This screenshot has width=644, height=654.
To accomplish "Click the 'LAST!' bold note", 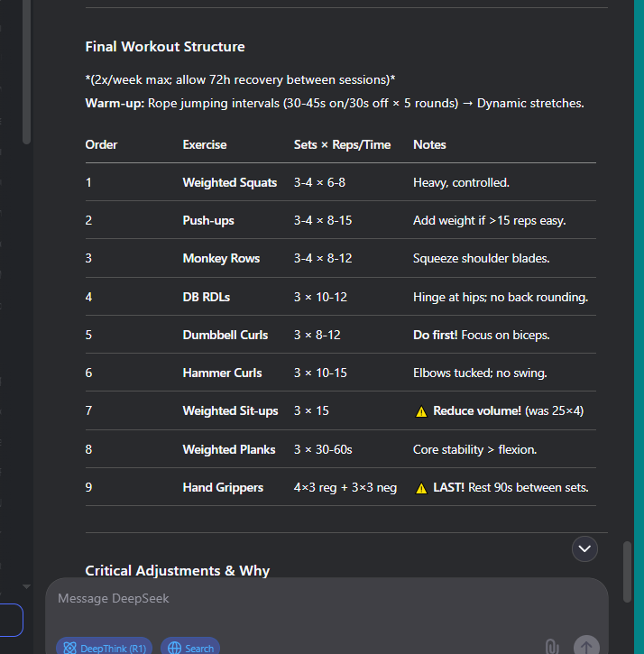I will (x=449, y=487).
